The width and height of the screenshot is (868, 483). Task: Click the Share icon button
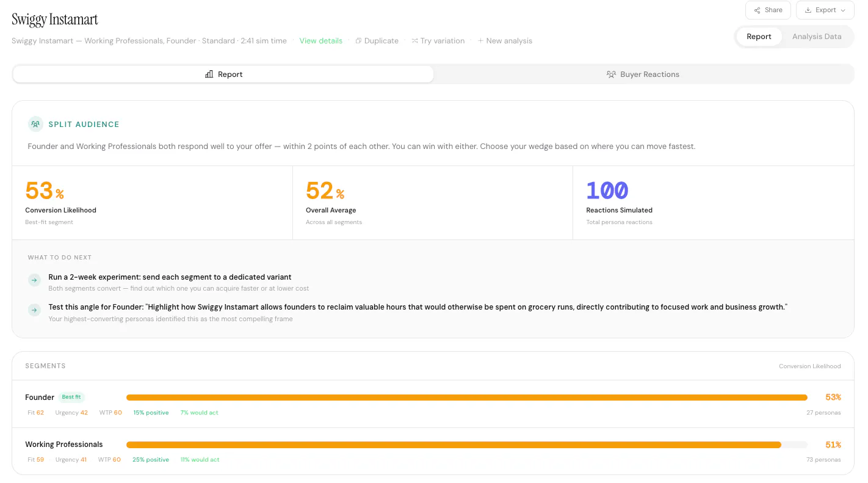[758, 10]
